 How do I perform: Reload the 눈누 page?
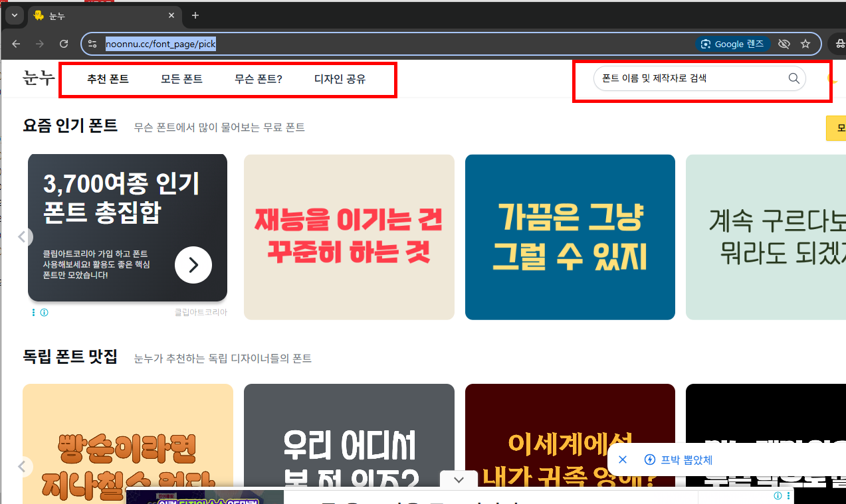(x=63, y=44)
